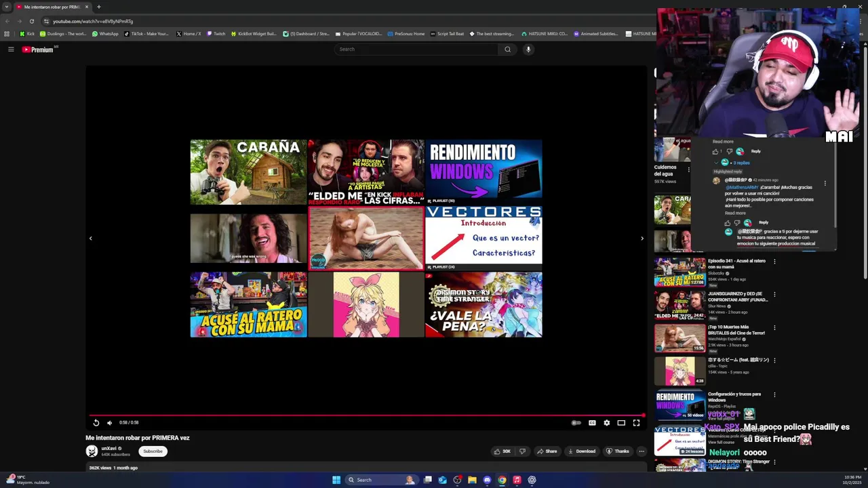Image resolution: width=868 pixels, height=488 pixels.
Task: Open sidebar playlist Configuración y trucos para Windows
Action: point(734,397)
